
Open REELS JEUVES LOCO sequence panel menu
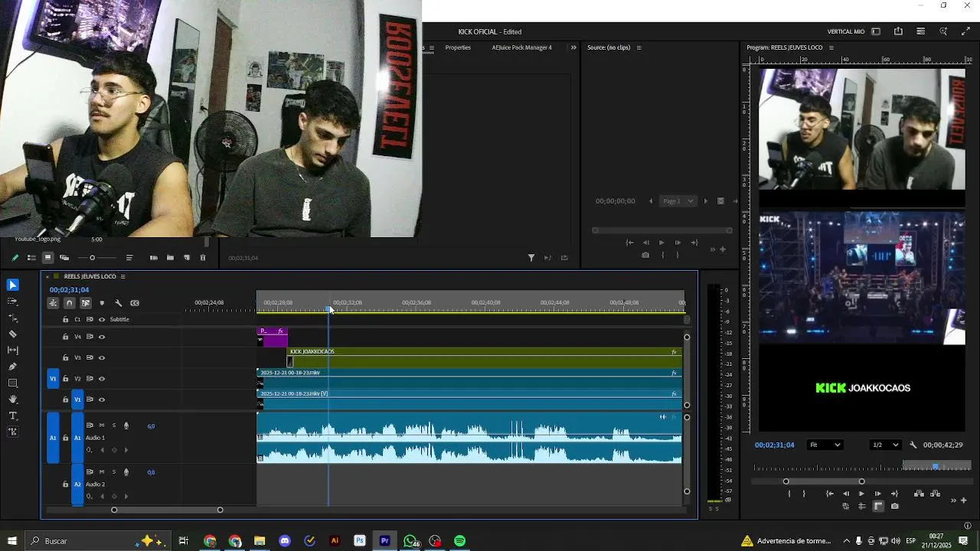[x=122, y=276]
